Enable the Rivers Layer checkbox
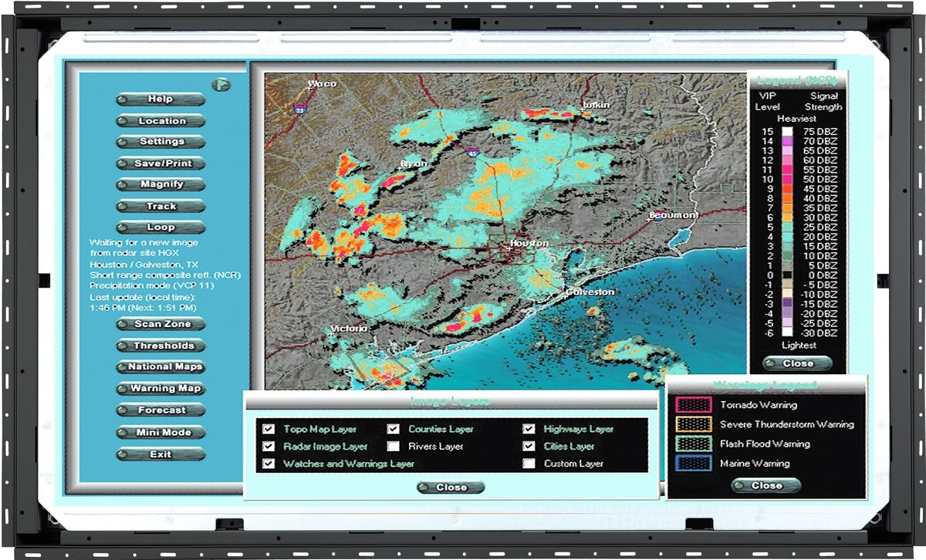The image size is (926, 560). pos(394,447)
